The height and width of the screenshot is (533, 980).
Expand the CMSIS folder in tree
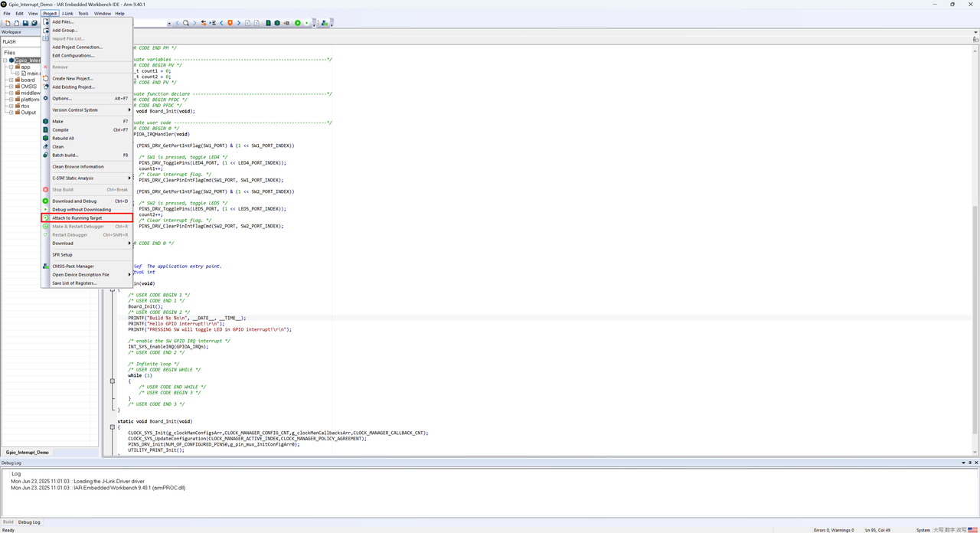11,87
